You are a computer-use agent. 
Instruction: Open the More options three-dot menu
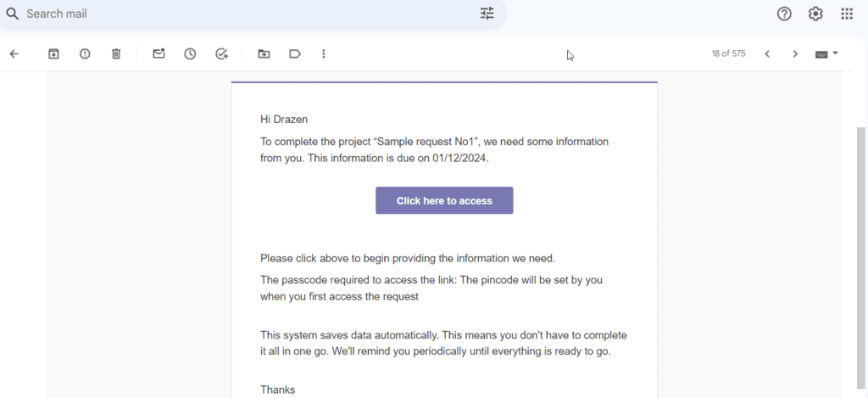coord(324,53)
